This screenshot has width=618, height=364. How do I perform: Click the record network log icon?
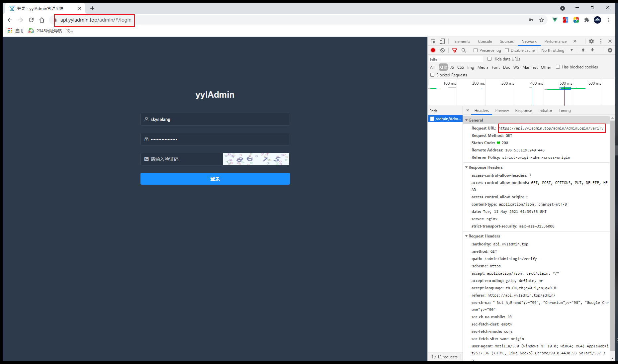[433, 50]
